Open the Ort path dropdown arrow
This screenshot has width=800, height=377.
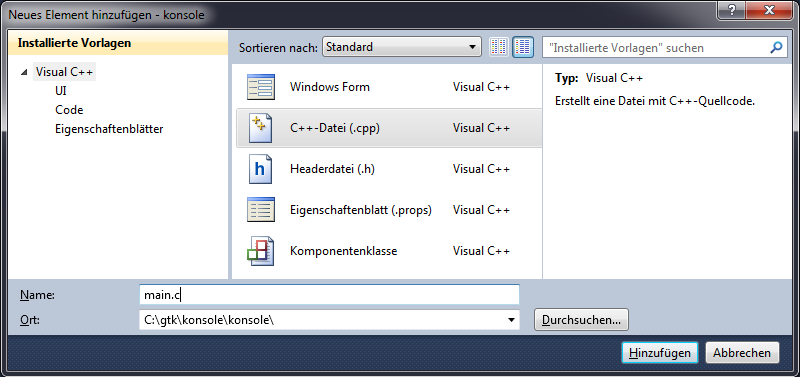click(x=512, y=320)
